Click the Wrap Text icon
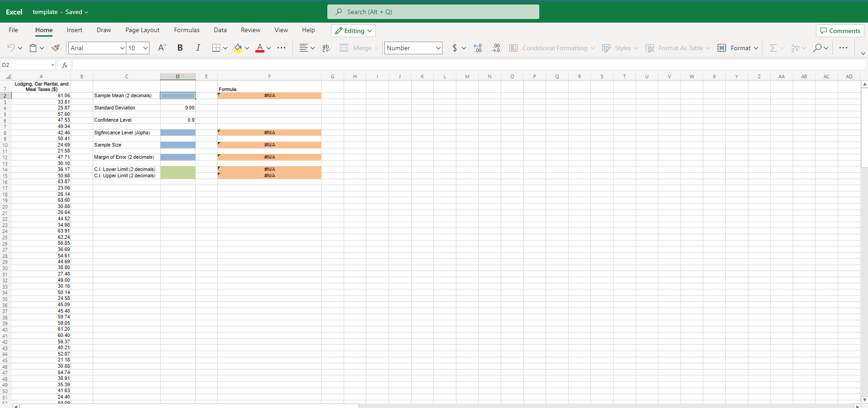 (326, 47)
